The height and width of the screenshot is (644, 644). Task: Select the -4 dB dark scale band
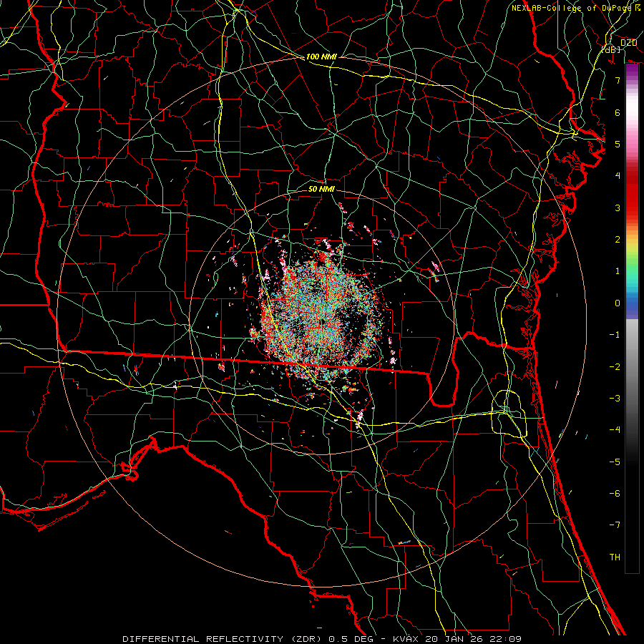(632, 430)
